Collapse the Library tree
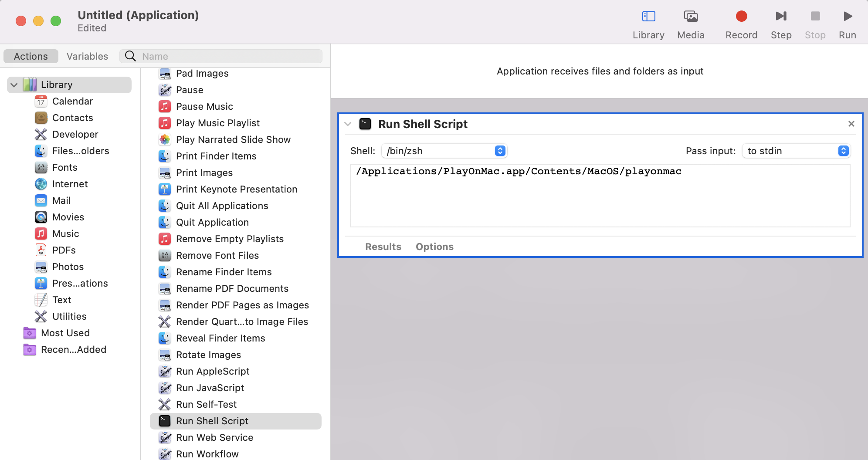This screenshot has width=868, height=460. 14,85
